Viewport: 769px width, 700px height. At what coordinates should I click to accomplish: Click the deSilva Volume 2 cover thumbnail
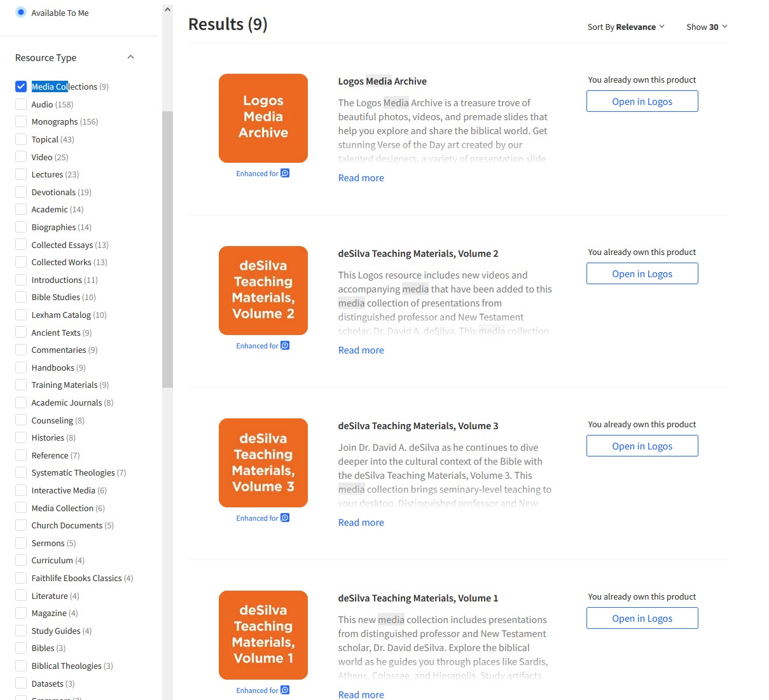[x=263, y=291]
